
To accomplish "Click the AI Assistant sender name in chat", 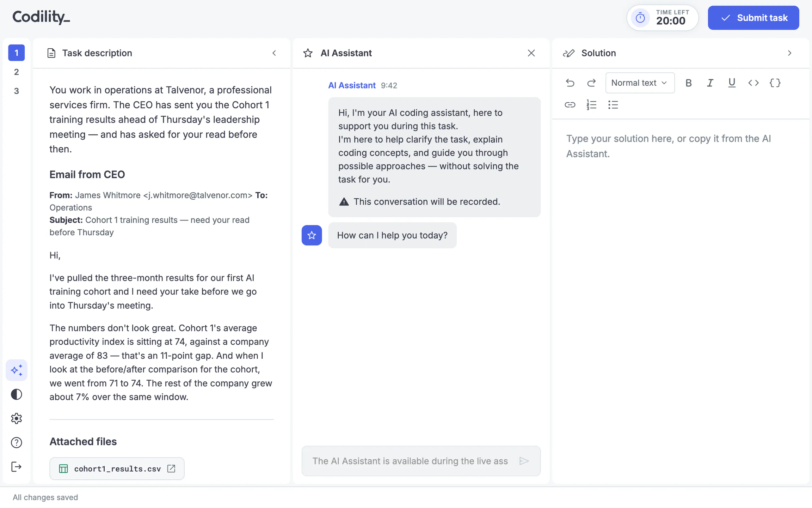I will (x=352, y=85).
